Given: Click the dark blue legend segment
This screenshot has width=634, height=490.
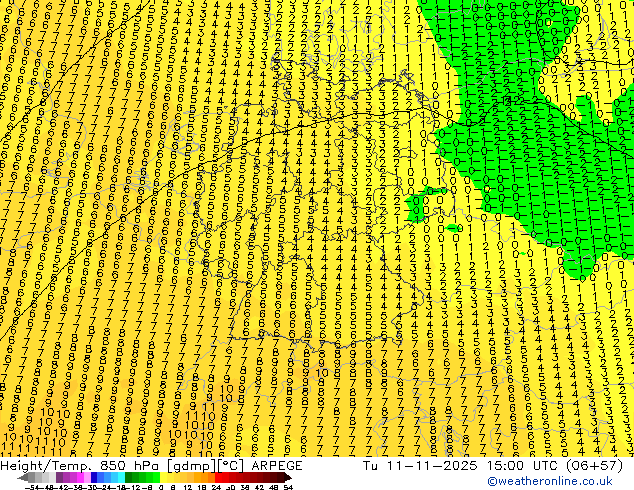Looking at the screenshot, I should click(94, 478).
